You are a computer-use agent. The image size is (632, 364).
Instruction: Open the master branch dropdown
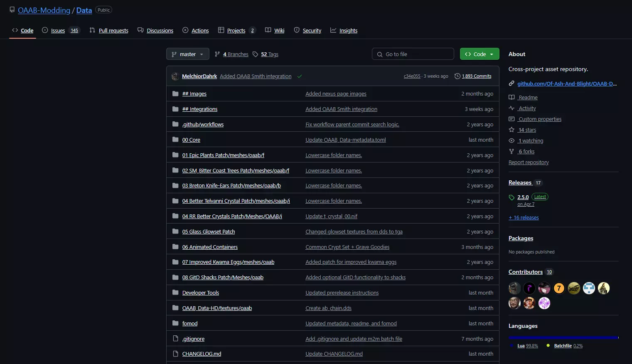coord(187,54)
